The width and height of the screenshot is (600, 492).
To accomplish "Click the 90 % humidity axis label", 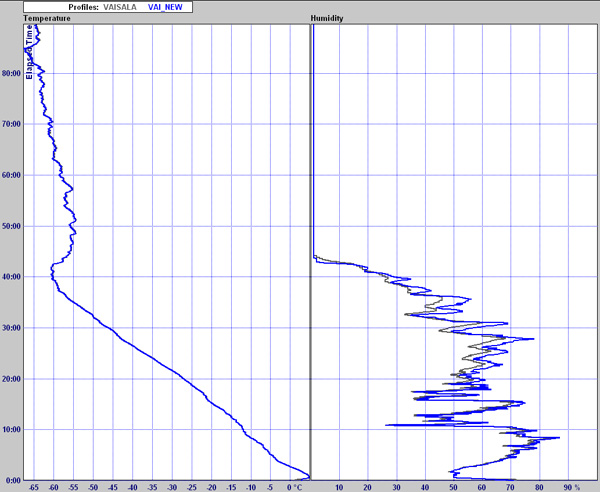I will [x=570, y=487].
